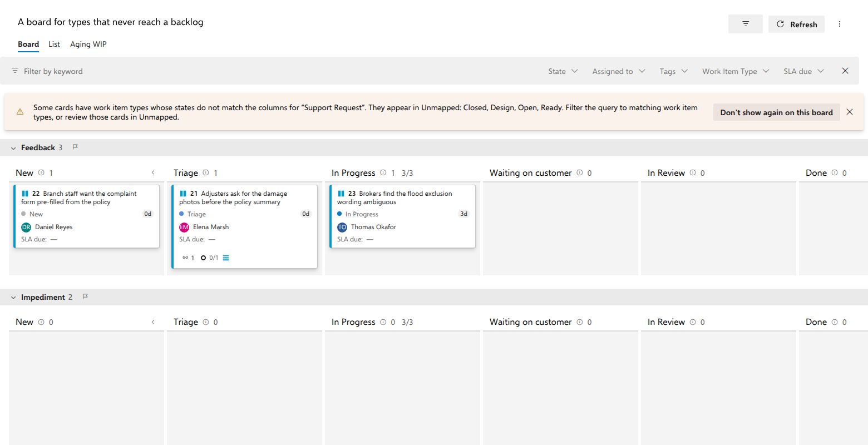This screenshot has height=445, width=868.
Task: Open the view options filter icon beside Refresh
Action: [x=745, y=24]
